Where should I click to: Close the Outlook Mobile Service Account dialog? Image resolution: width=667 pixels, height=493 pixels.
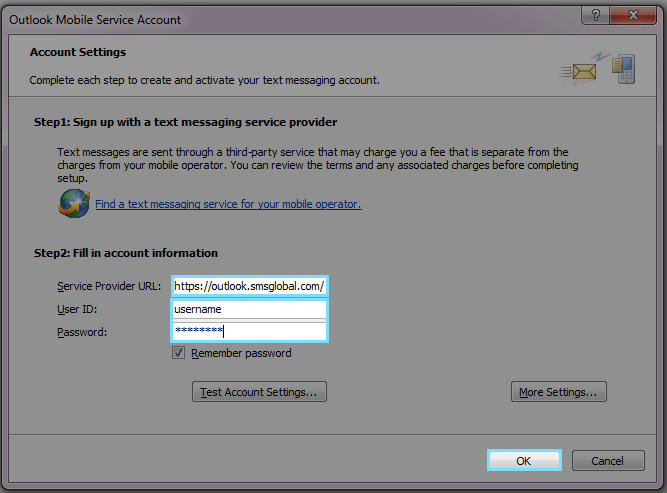point(633,16)
